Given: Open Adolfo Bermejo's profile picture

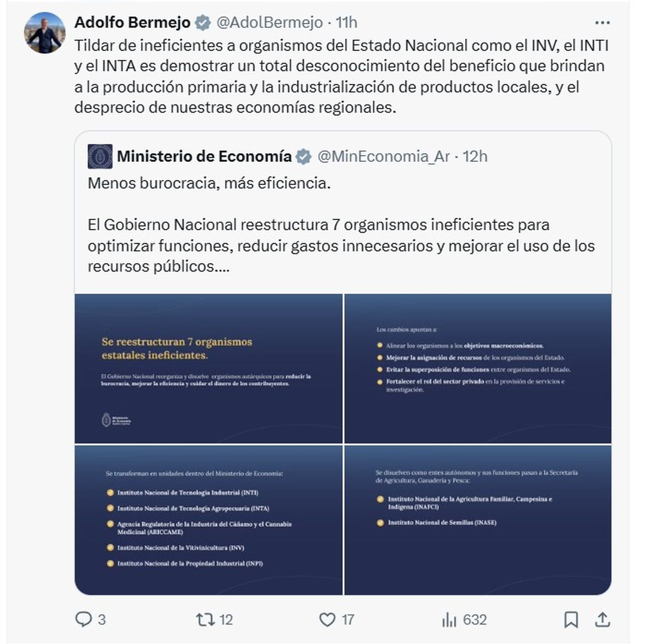Looking at the screenshot, I should tap(45, 33).
